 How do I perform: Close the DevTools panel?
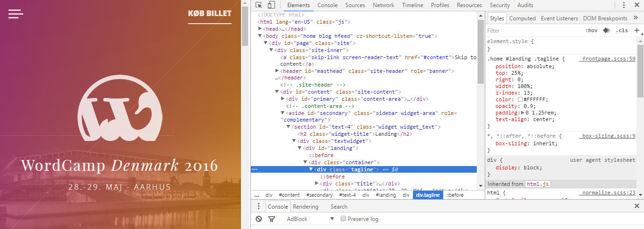[x=636, y=5]
